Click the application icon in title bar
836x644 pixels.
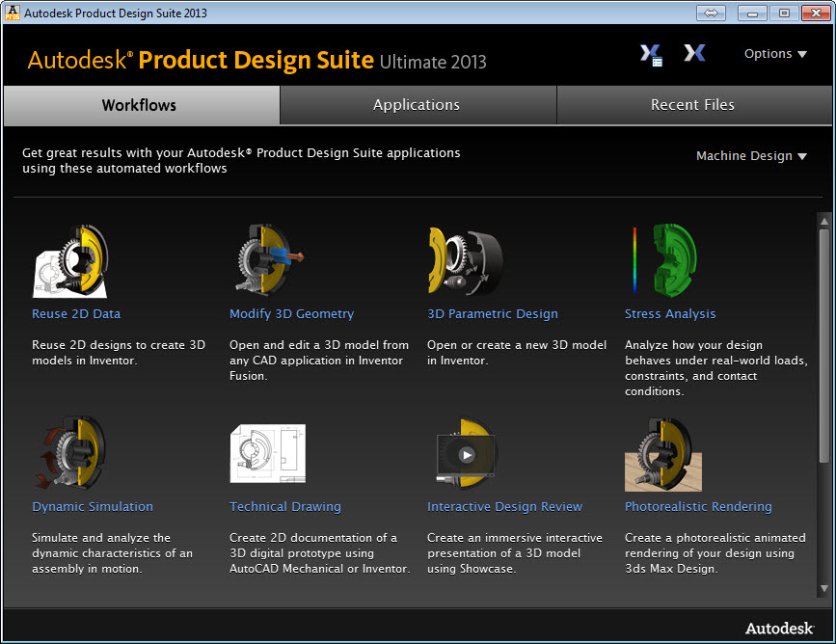[13, 13]
